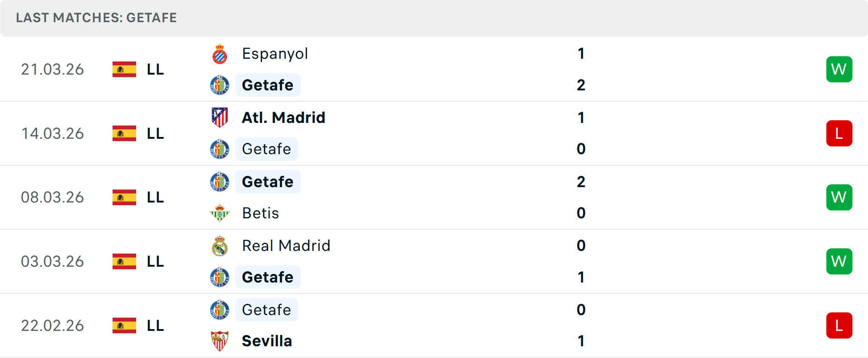Click Getafe crest in the Espanyol match
This screenshot has width=868, height=358.
click(220, 85)
